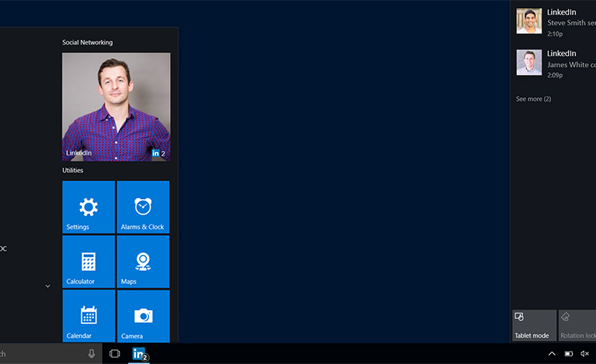Open Task View from the taskbar
This screenshot has width=596, height=364.
tap(114, 354)
